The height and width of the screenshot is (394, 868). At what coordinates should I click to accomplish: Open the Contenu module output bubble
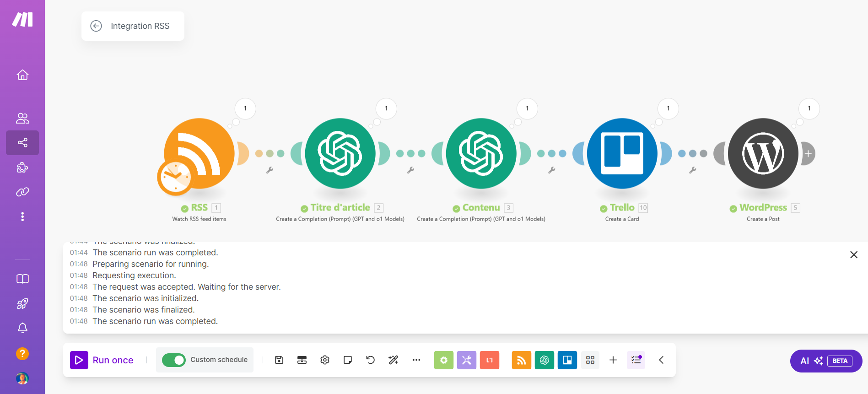coord(527,108)
